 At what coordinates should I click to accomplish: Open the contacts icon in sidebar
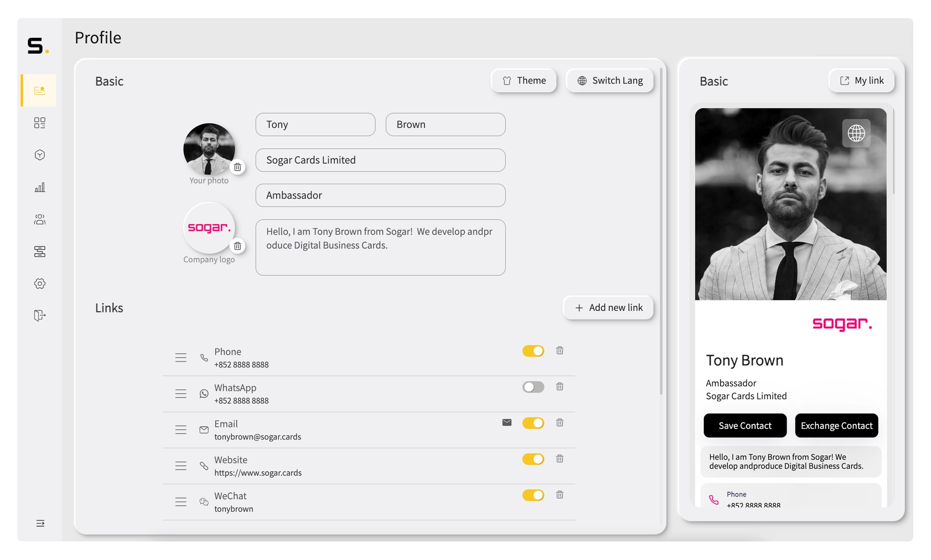pyautogui.click(x=40, y=219)
